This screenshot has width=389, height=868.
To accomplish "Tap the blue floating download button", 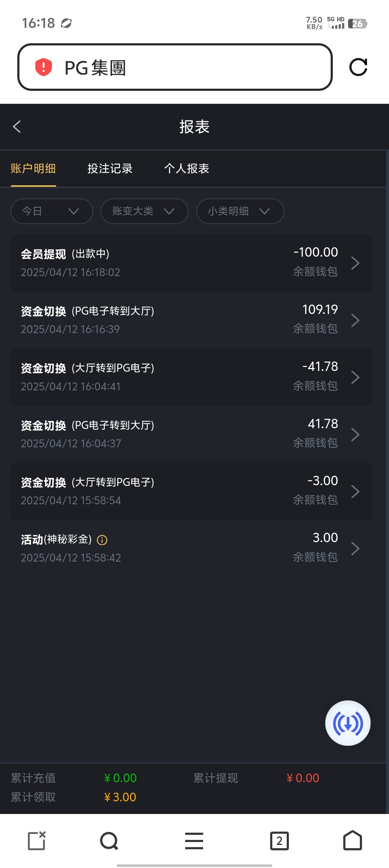I will [348, 723].
